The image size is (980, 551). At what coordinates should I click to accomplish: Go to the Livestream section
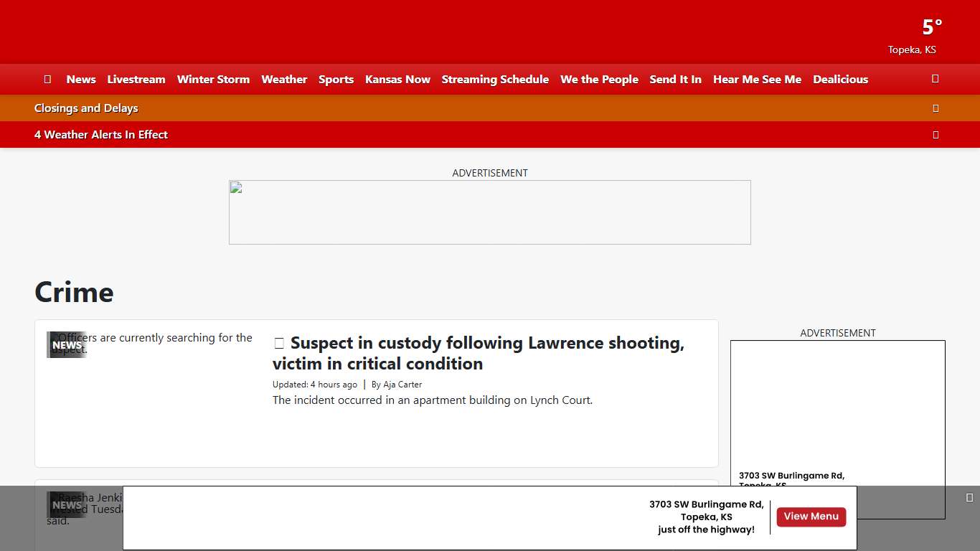tap(136, 80)
